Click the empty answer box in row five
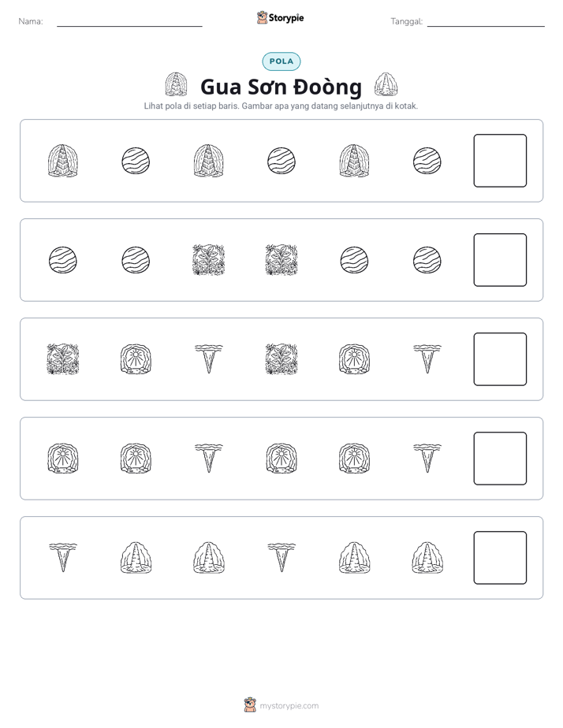Image resolution: width=563 pixels, height=728 pixels. [x=500, y=558]
